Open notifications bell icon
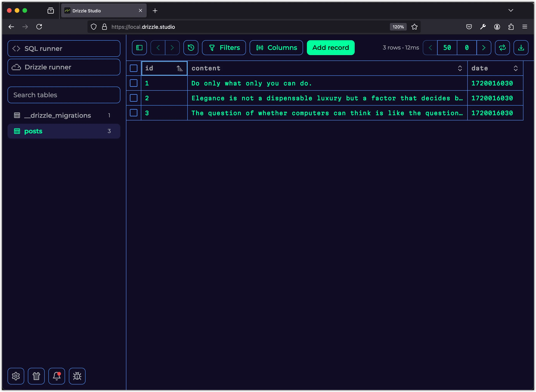 57,376
